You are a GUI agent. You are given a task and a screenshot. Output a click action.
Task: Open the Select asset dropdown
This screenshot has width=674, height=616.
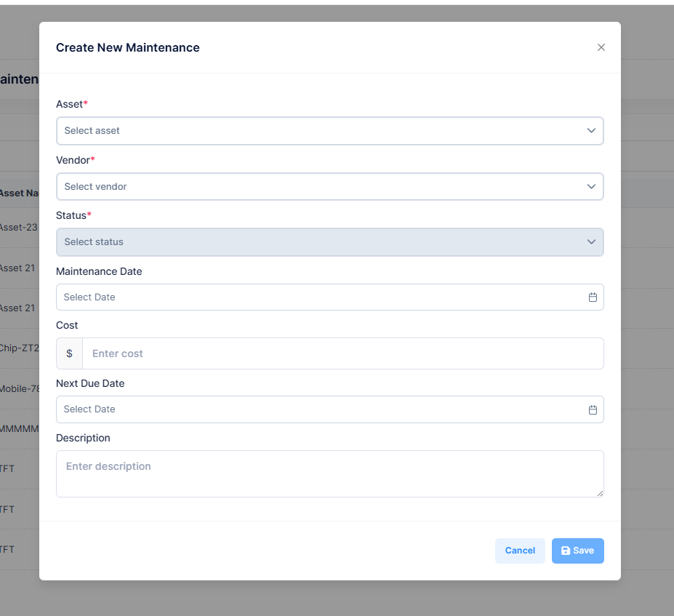tap(329, 131)
